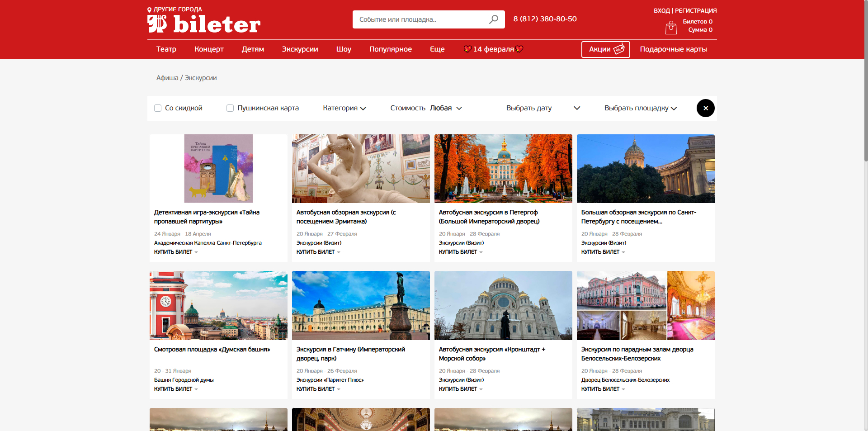This screenshot has height=431, width=868.
Task: Click the ВХОД login link
Action: tap(661, 10)
